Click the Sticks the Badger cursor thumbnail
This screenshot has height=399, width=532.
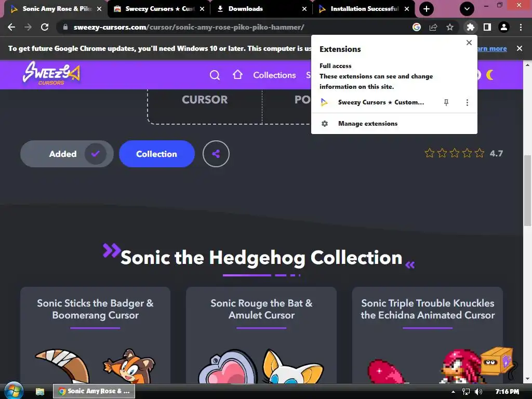[96, 366]
